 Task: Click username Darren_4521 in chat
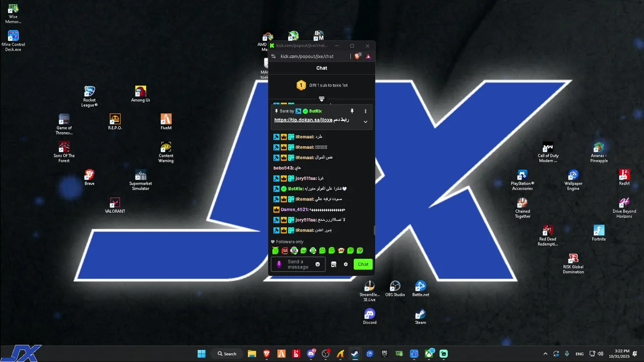coord(294,210)
